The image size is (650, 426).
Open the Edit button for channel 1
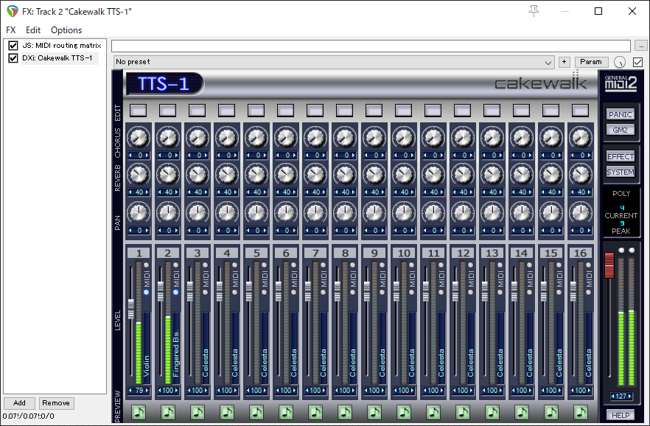(x=138, y=110)
